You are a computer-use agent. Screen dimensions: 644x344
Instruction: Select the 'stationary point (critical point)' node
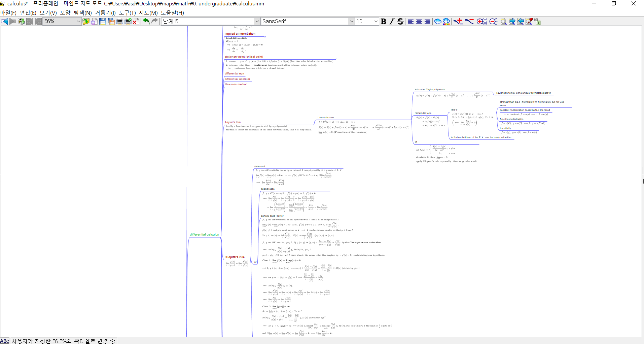click(x=244, y=57)
